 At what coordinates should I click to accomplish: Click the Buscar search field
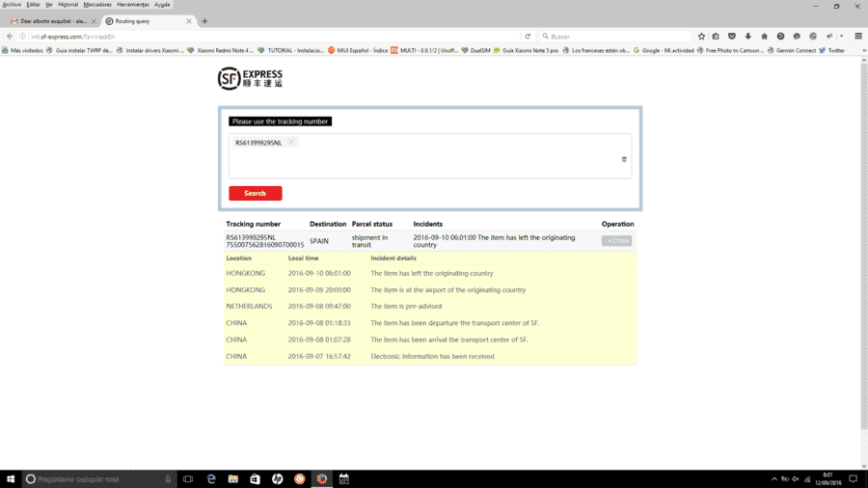click(x=614, y=37)
